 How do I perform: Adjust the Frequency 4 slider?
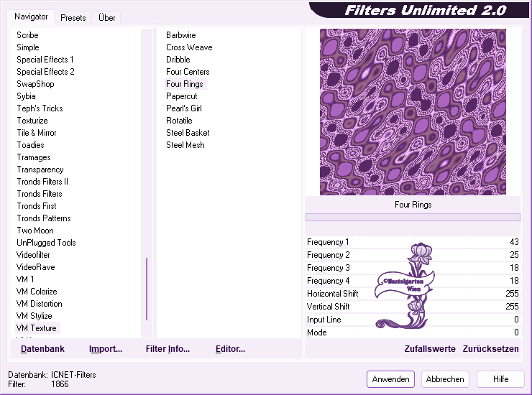pos(413,281)
